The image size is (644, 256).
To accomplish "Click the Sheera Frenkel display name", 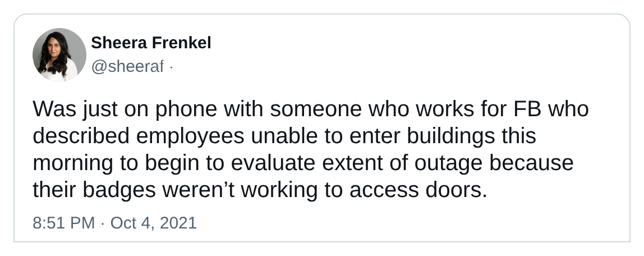I will tap(151, 43).
